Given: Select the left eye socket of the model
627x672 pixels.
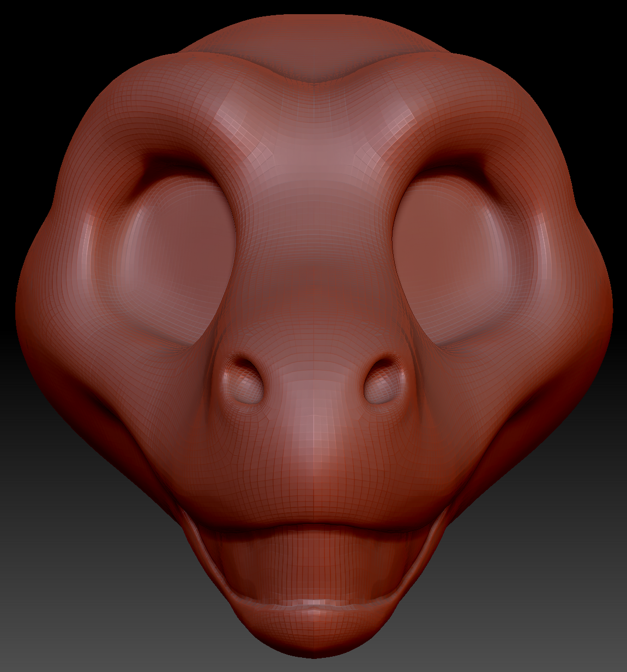Looking at the screenshot, I should 176,259.
